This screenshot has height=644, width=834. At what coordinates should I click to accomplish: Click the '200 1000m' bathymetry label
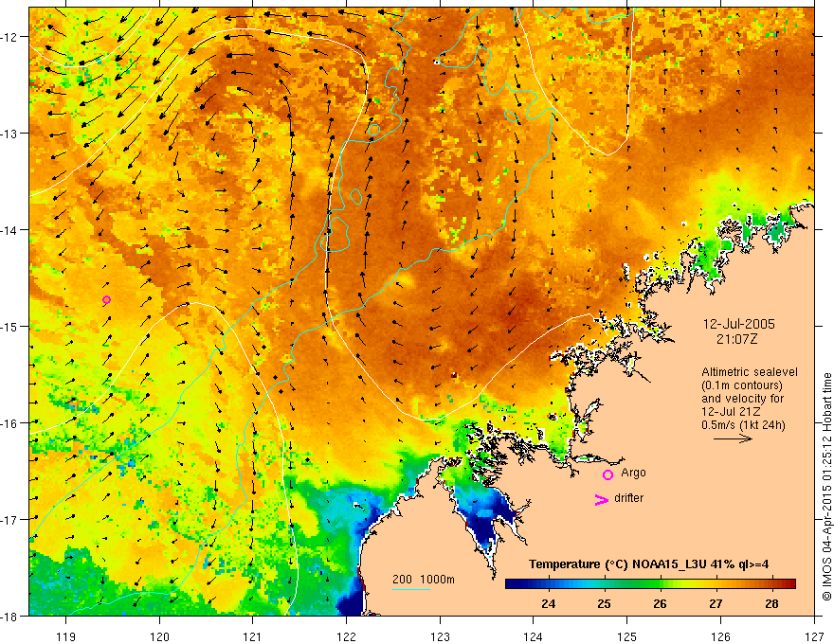pyautogui.click(x=424, y=580)
